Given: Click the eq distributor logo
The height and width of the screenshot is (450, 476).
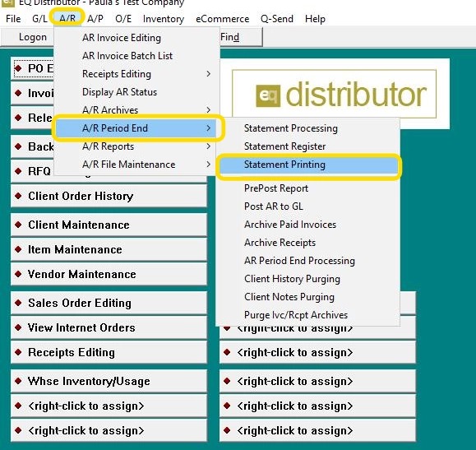Looking at the screenshot, I should (x=334, y=94).
